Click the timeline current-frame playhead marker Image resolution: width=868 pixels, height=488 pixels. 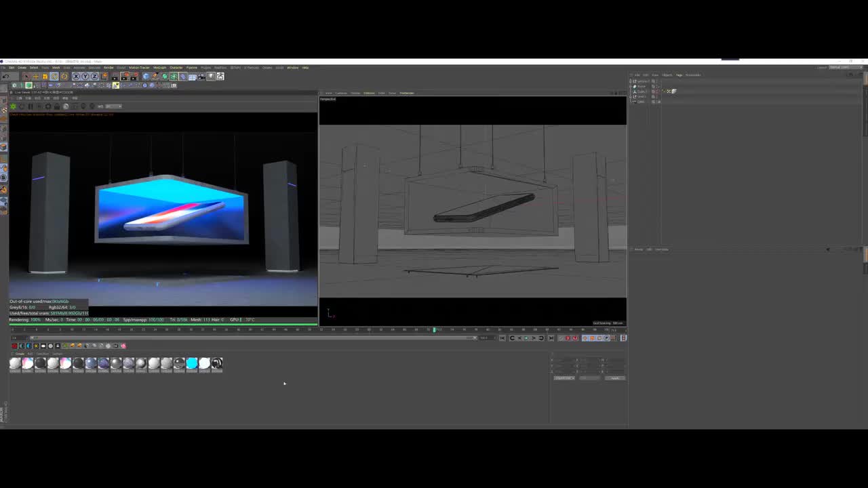pyautogui.click(x=435, y=329)
